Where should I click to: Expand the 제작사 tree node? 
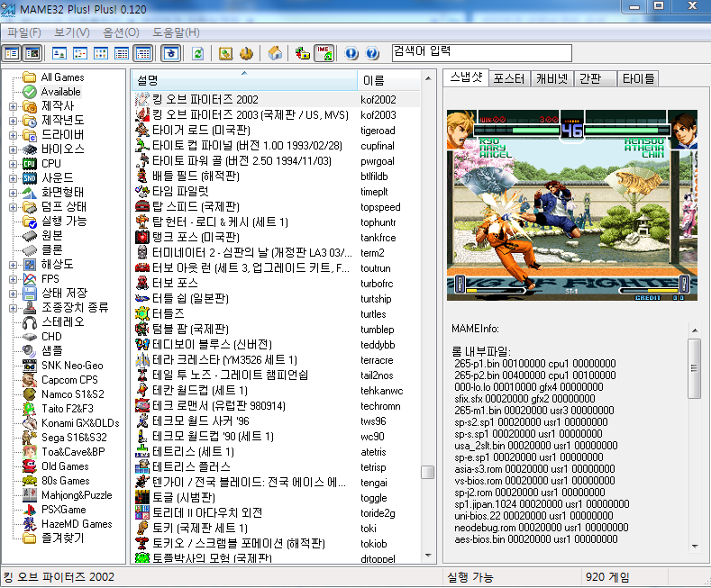pyautogui.click(x=13, y=107)
